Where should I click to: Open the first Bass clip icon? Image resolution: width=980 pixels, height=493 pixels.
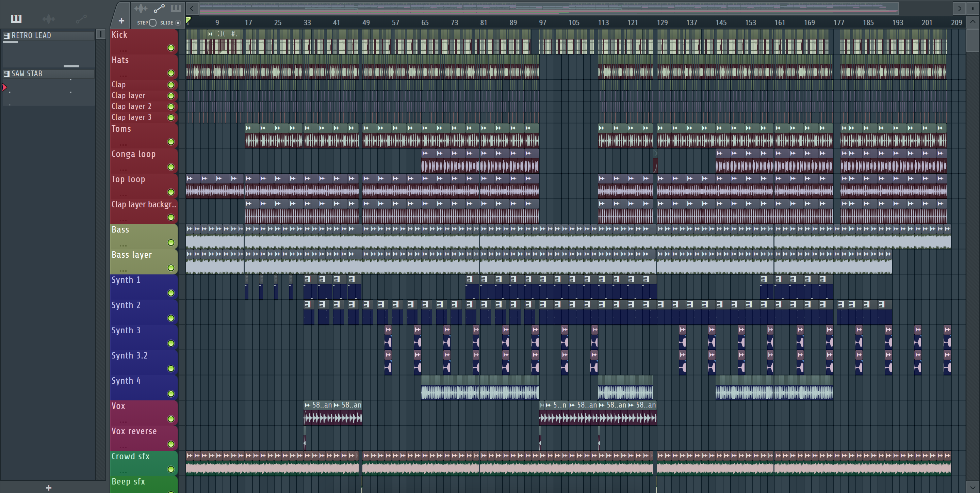click(189, 229)
